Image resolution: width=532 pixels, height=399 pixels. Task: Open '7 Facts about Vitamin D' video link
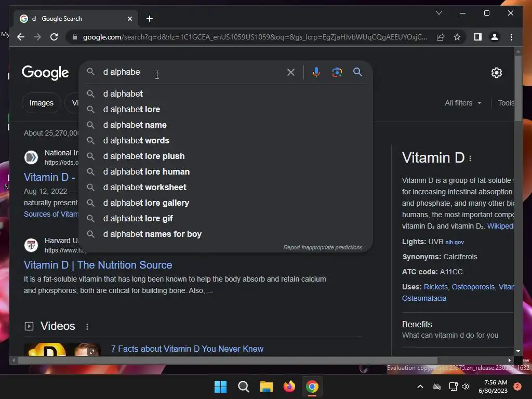(187, 349)
